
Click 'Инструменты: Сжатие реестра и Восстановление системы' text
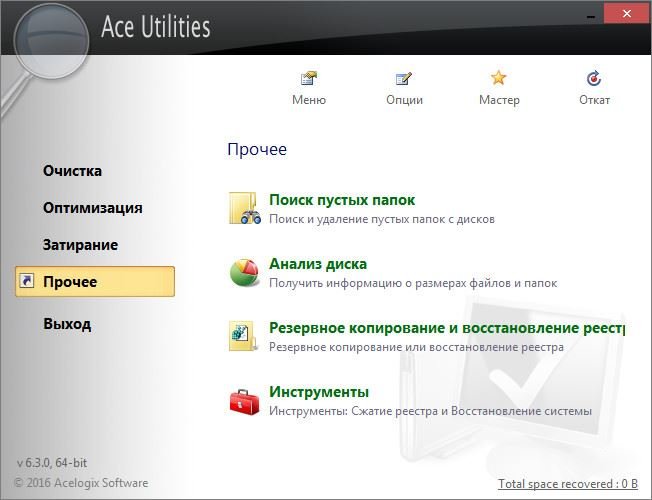[430, 411]
